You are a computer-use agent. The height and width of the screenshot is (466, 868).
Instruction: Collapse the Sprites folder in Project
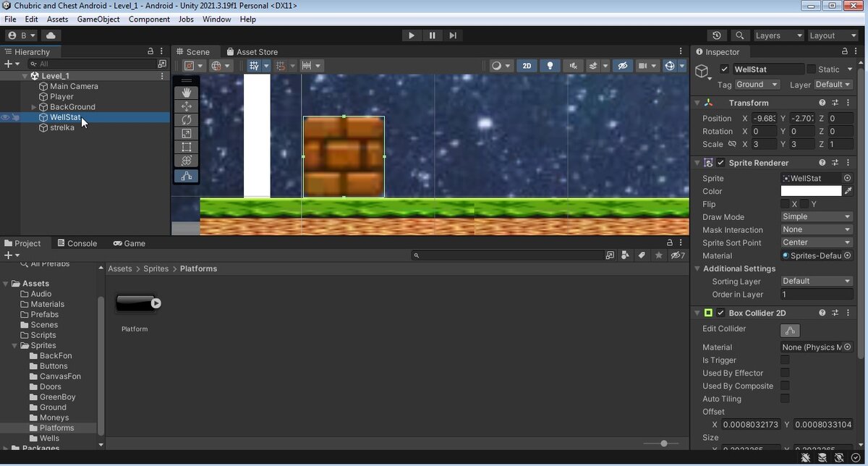click(15, 346)
